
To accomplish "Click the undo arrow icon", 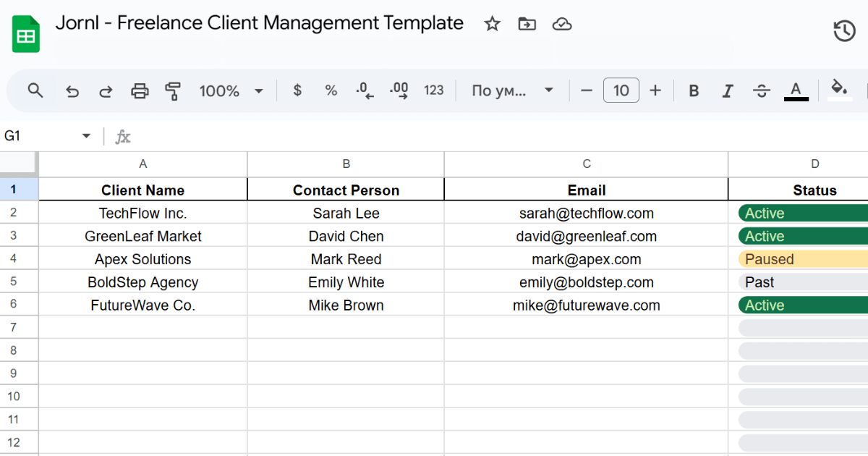I will pyautogui.click(x=72, y=91).
